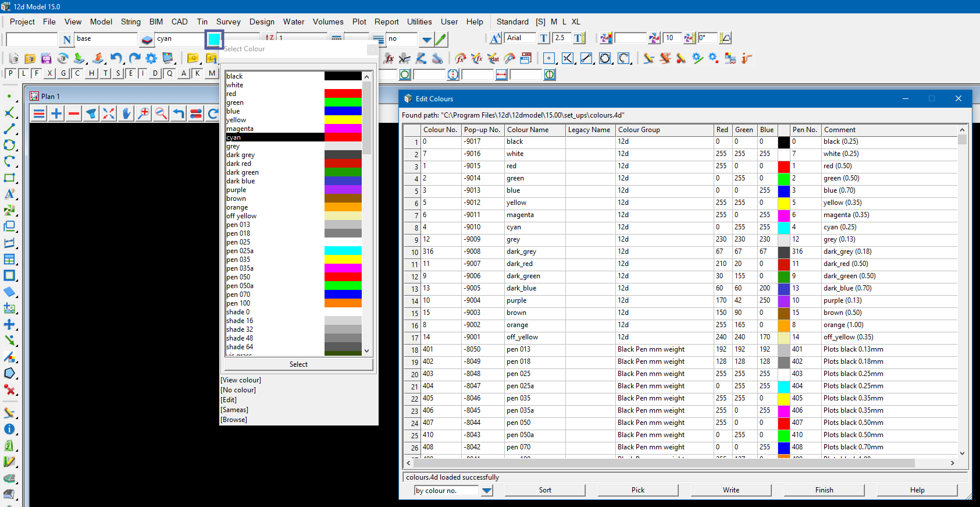Open the sort order dropdown arrow
This screenshot has width=980, height=507.
click(x=487, y=491)
